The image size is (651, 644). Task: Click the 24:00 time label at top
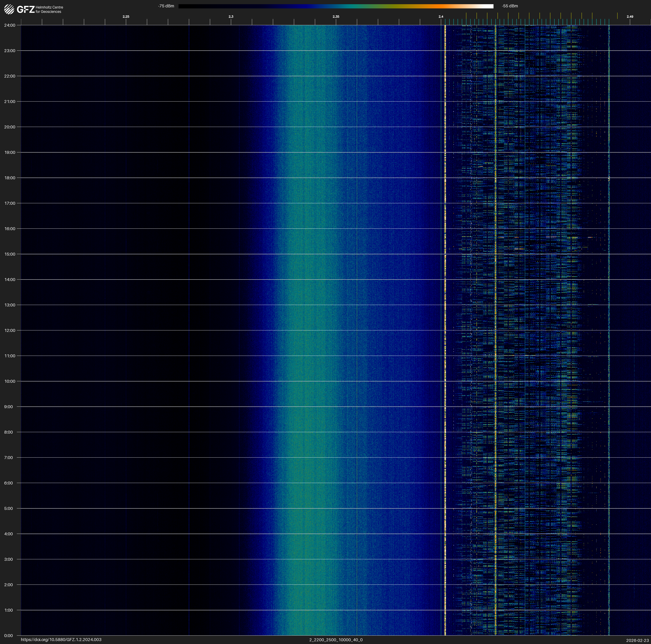tap(10, 25)
